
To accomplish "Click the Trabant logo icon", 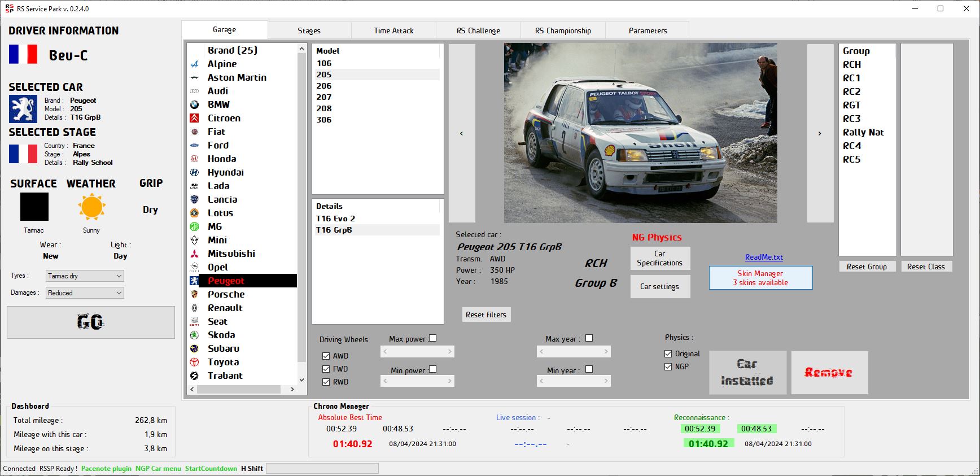I will click(x=194, y=375).
